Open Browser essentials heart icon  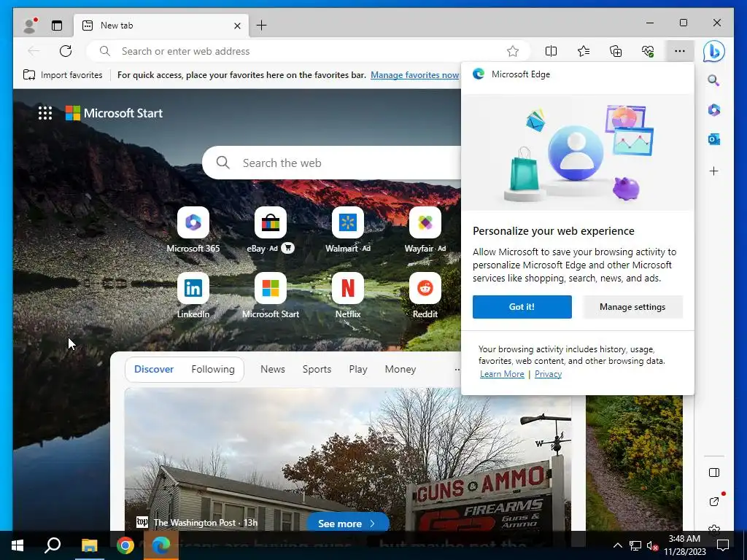click(x=648, y=51)
